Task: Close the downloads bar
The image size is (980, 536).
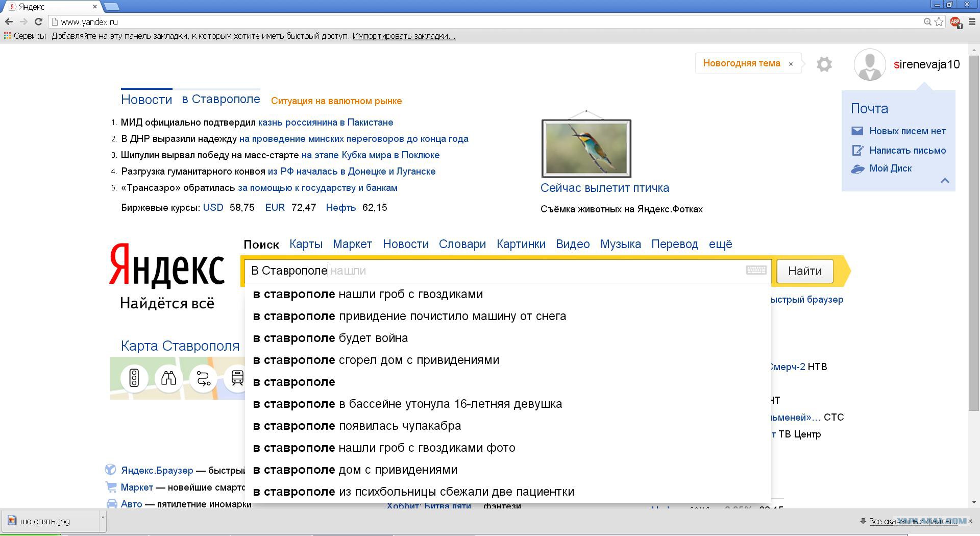Action: pyautogui.click(x=970, y=521)
